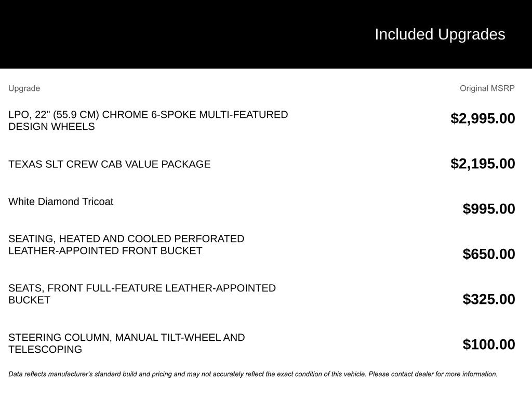Click the $2,995.00 wheels price
The image size is (532, 399).
483,118
